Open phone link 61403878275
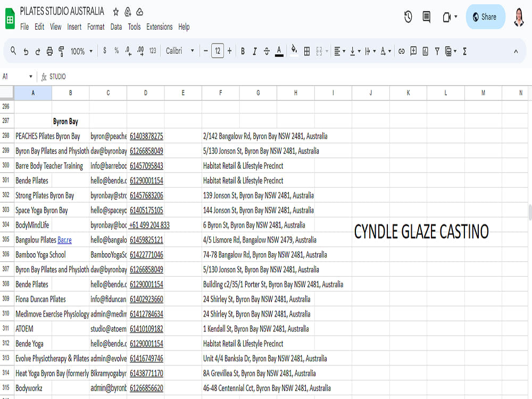This screenshot has width=532, height=399. point(146,136)
